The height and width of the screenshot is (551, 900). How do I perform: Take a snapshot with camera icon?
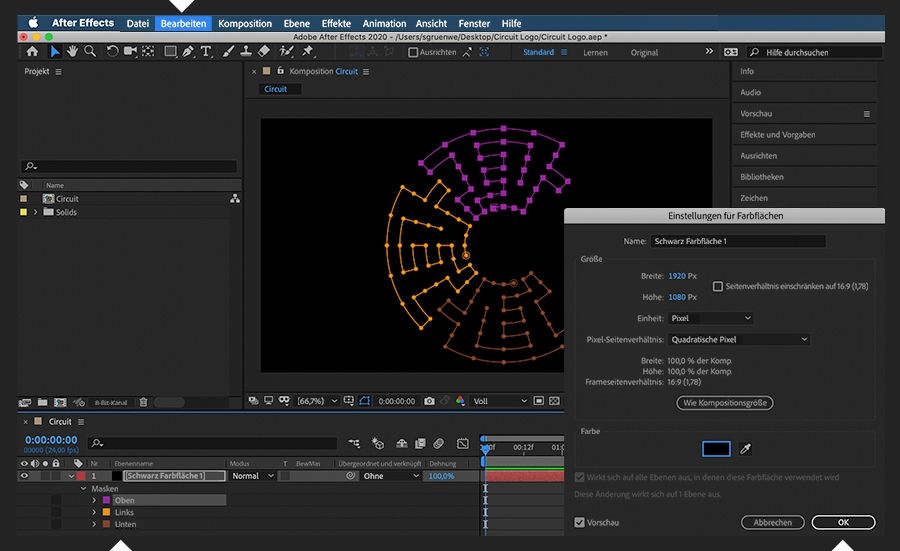pyautogui.click(x=429, y=401)
